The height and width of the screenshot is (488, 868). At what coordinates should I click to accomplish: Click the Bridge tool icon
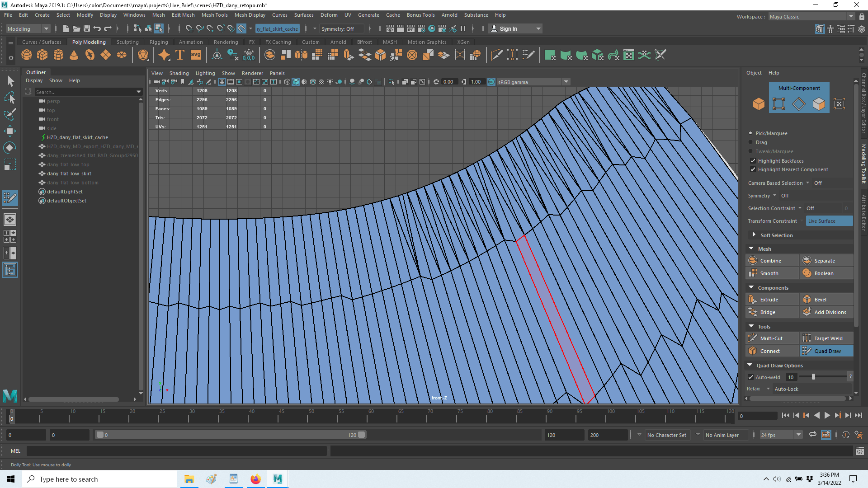(x=753, y=312)
